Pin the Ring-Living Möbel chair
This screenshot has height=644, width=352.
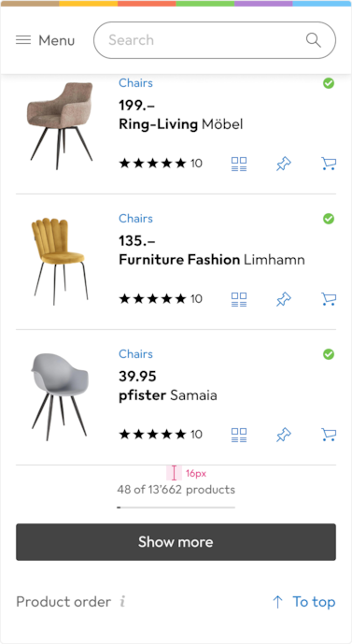[284, 164]
